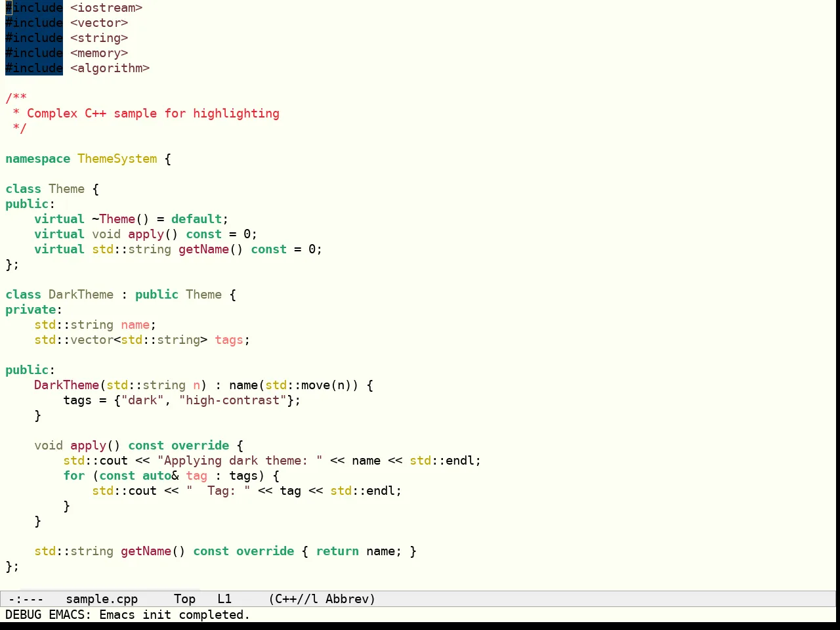Image resolution: width=840 pixels, height=630 pixels.
Task: Click the 'tags' member variable declaration
Action: pos(229,340)
